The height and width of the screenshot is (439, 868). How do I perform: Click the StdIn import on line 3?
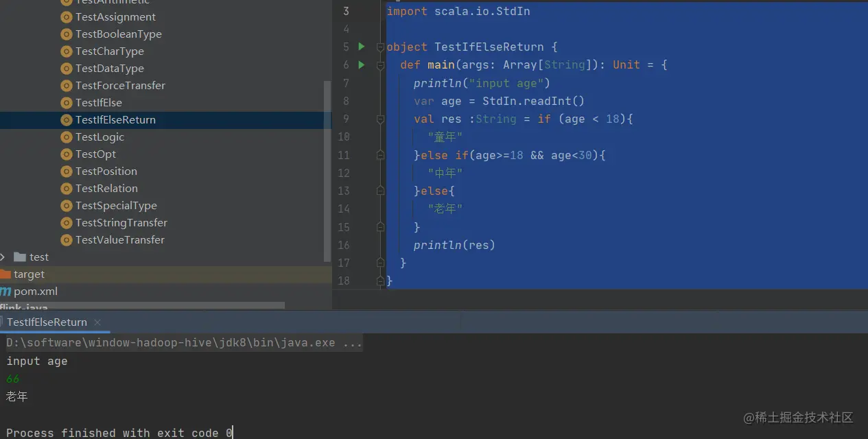(458, 11)
